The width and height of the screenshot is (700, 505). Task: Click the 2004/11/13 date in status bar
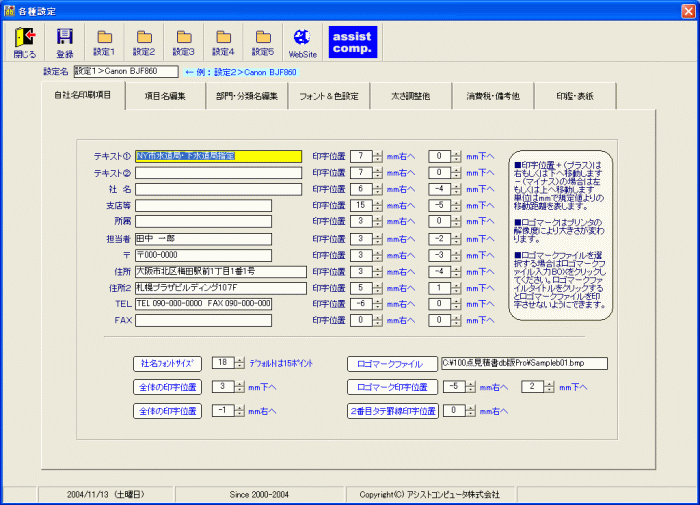pos(106,495)
